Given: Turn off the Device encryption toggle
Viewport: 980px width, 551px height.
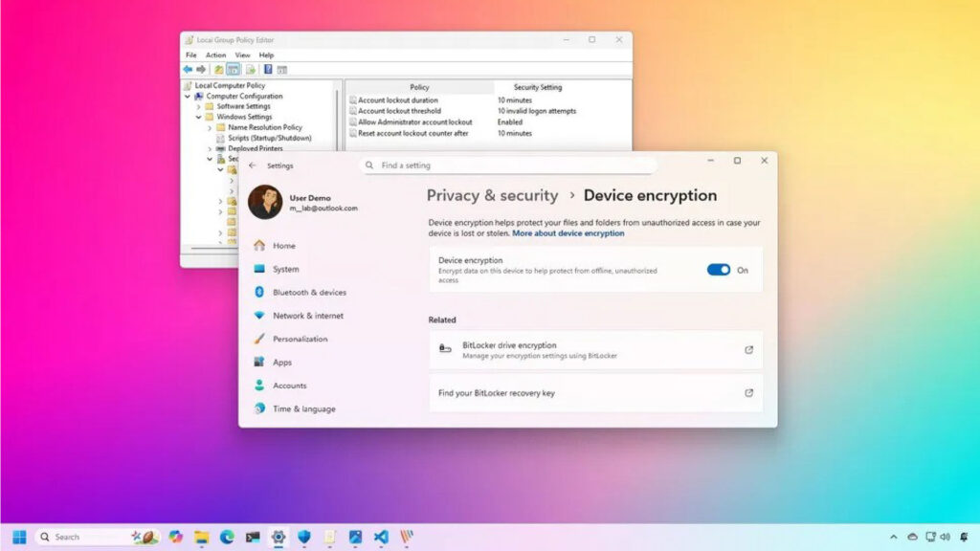Looking at the screenshot, I should coord(718,270).
